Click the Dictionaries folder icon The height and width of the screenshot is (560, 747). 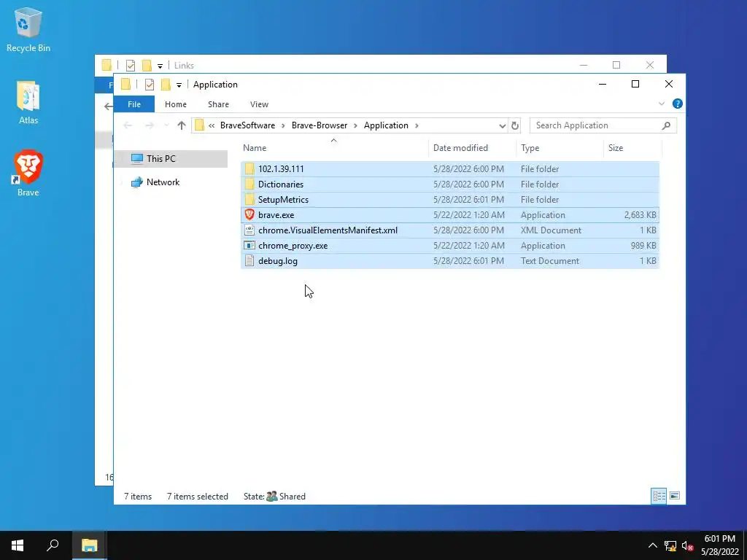[249, 184]
